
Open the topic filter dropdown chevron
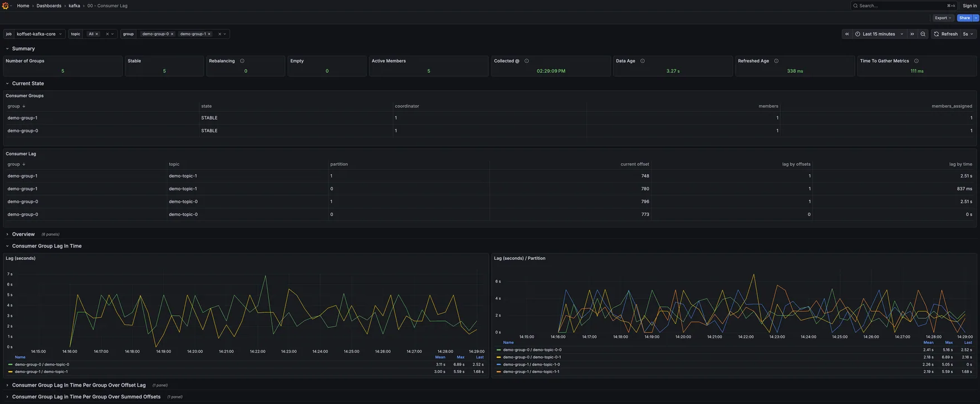[112, 34]
